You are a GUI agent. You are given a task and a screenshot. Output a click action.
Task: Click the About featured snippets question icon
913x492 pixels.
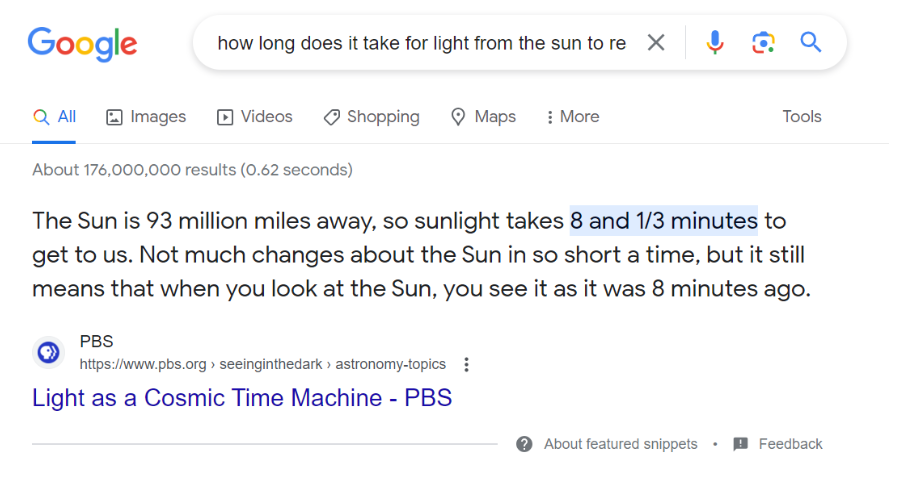point(524,444)
